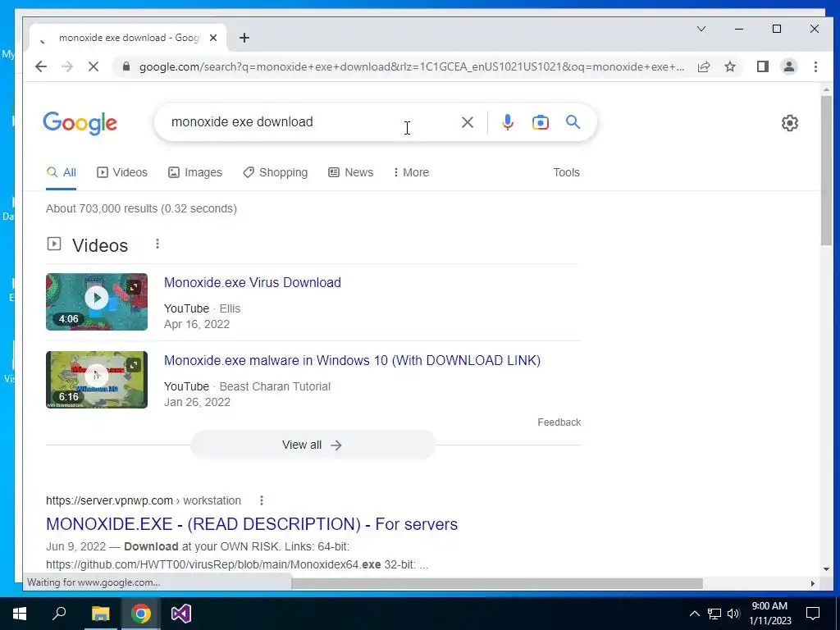The width and height of the screenshot is (840, 630).
Task: Open Monoxide.exe malware in Windows 10 link
Action: [352, 360]
